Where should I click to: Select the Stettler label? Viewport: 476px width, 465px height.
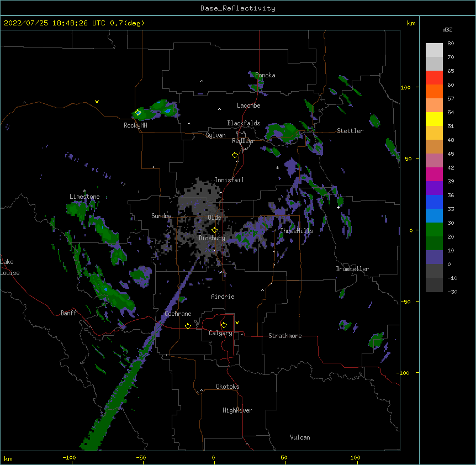[x=350, y=131]
